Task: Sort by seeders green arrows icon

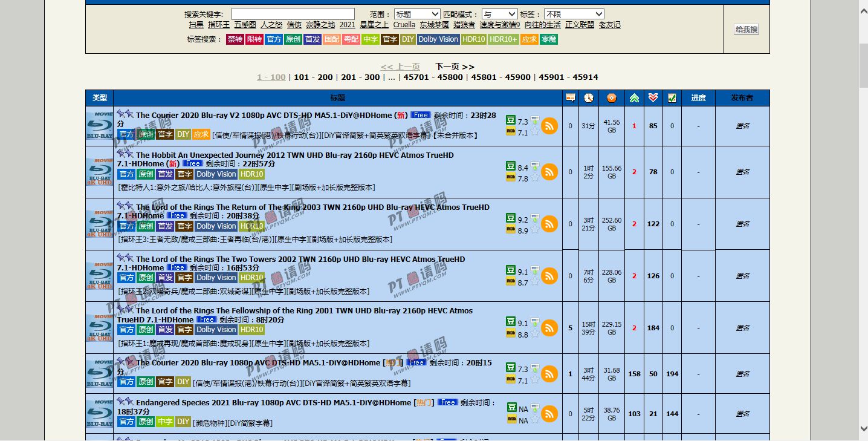Action: [x=634, y=98]
